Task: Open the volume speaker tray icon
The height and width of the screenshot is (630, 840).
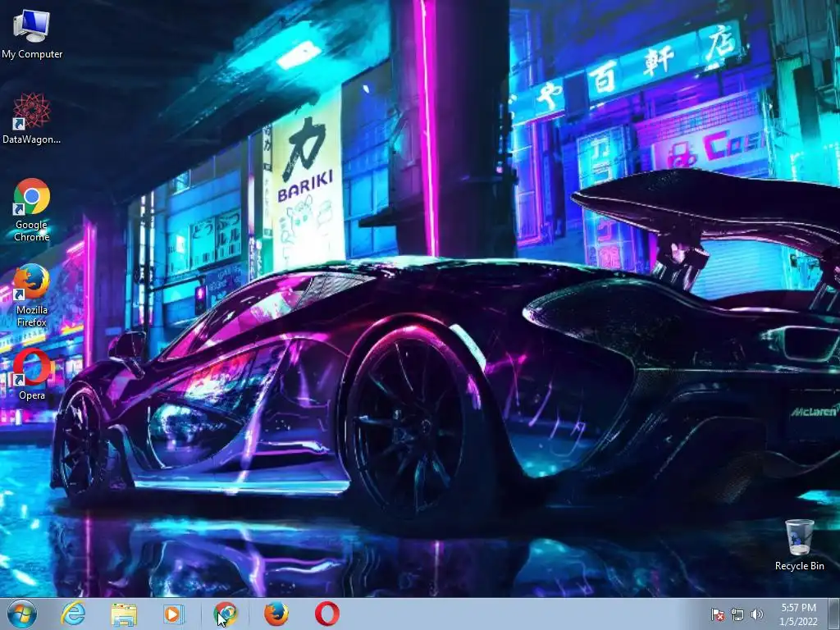Action: 757,614
